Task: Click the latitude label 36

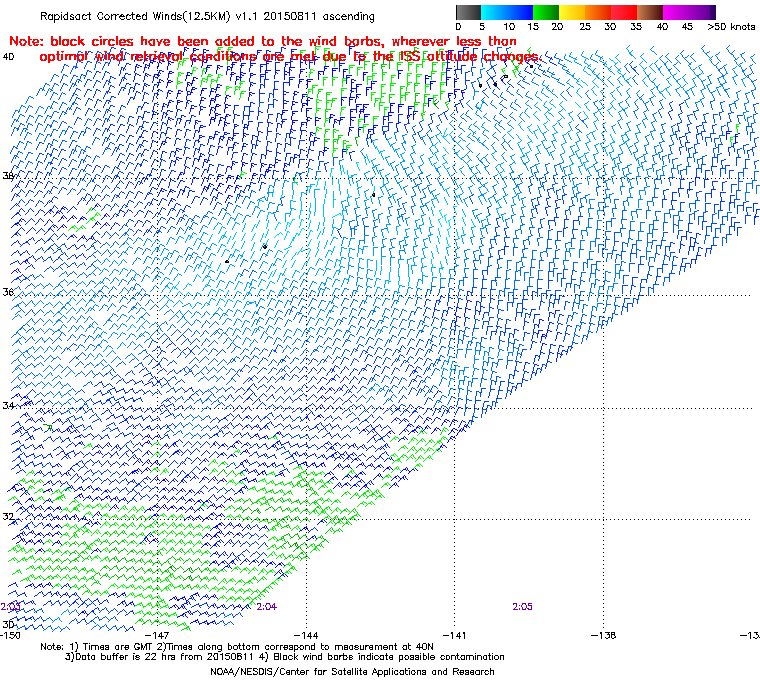Action: (8, 292)
